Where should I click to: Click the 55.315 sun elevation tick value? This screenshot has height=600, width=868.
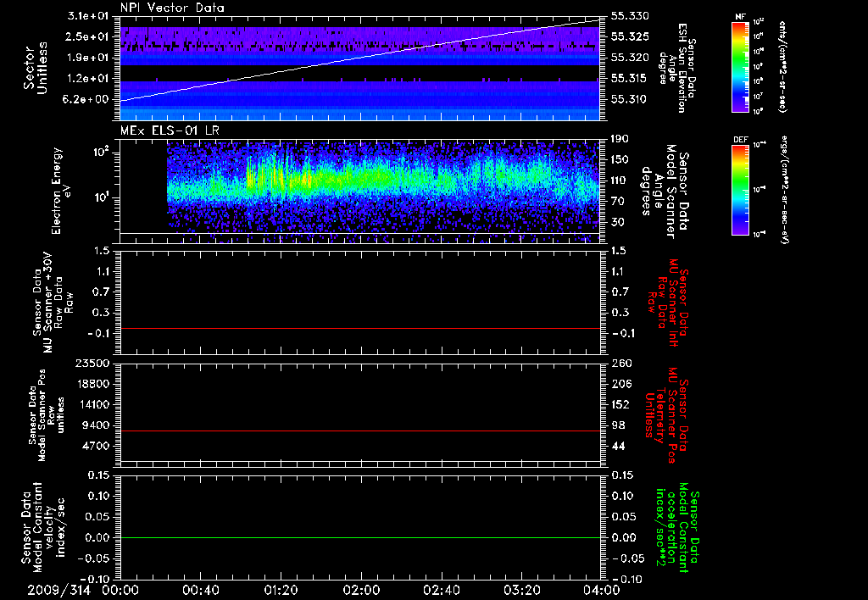(x=630, y=79)
